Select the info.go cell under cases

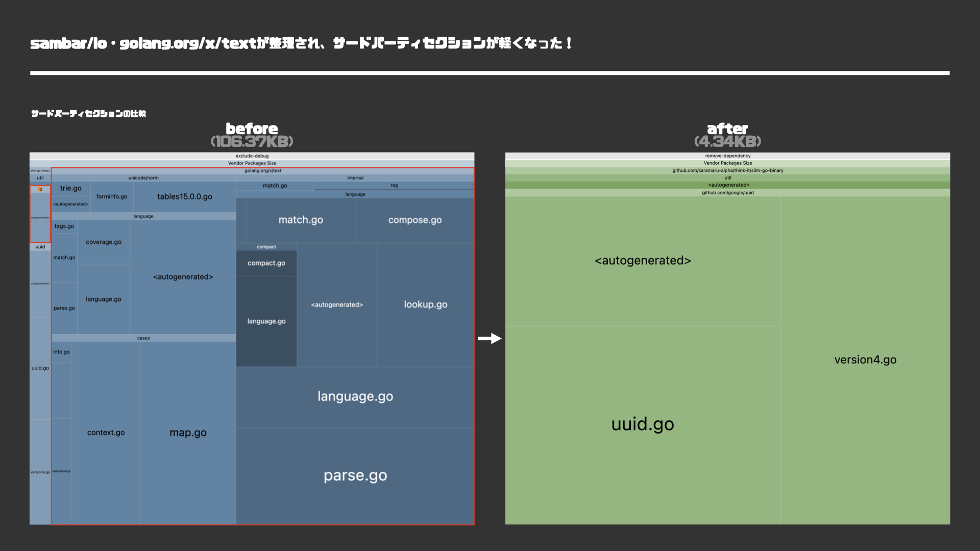tap(61, 352)
